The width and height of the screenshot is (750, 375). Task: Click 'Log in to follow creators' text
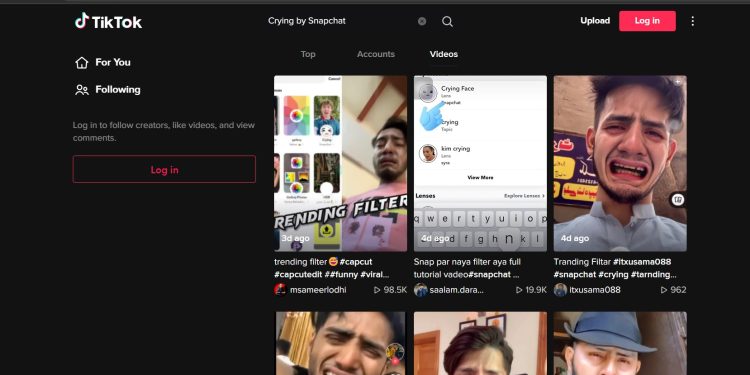tap(164, 132)
